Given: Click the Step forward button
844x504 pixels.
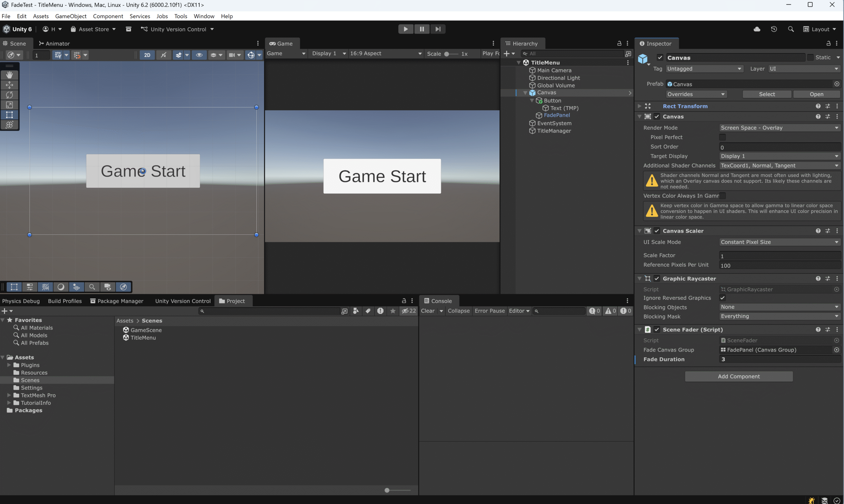Looking at the screenshot, I should pyautogui.click(x=438, y=29).
